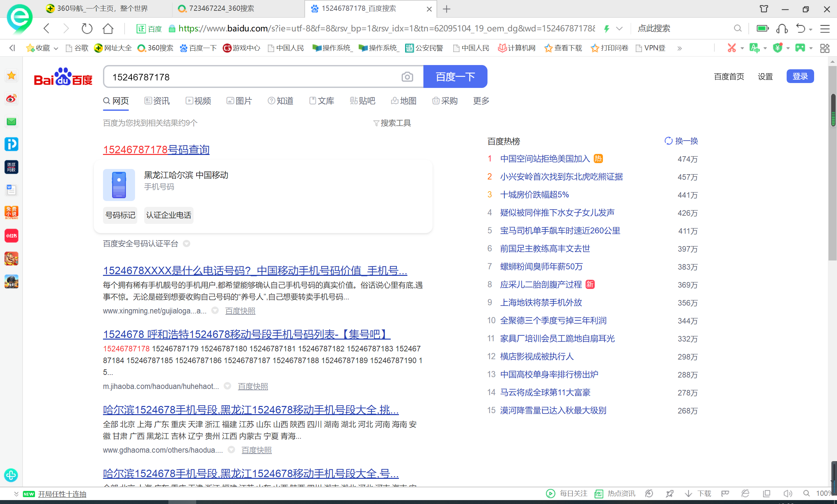837x504 pixels.
Task: Collapse sidebar with the bookmarks-bar arrow
Action: coord(12,48)
